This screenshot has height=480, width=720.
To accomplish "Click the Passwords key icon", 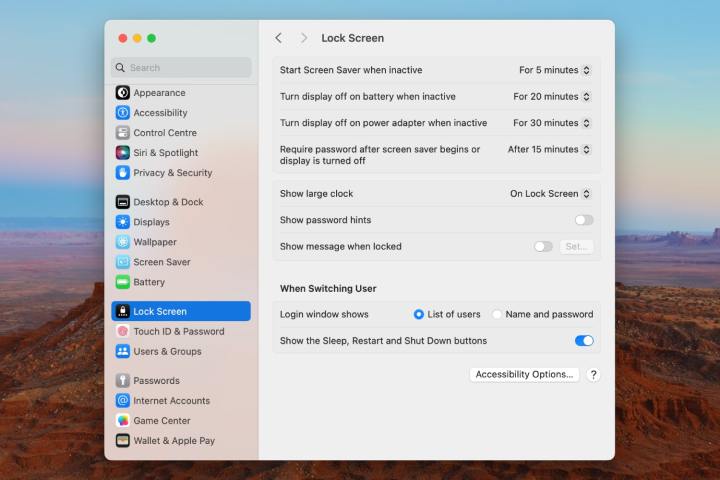I will (x=123, y=380).
